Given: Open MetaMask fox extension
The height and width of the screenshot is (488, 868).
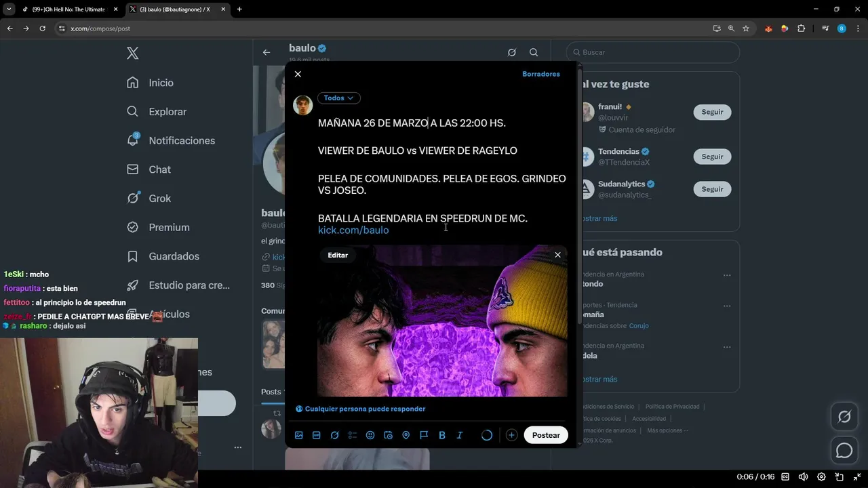Looking at the screenshot, I should point(768,28).
